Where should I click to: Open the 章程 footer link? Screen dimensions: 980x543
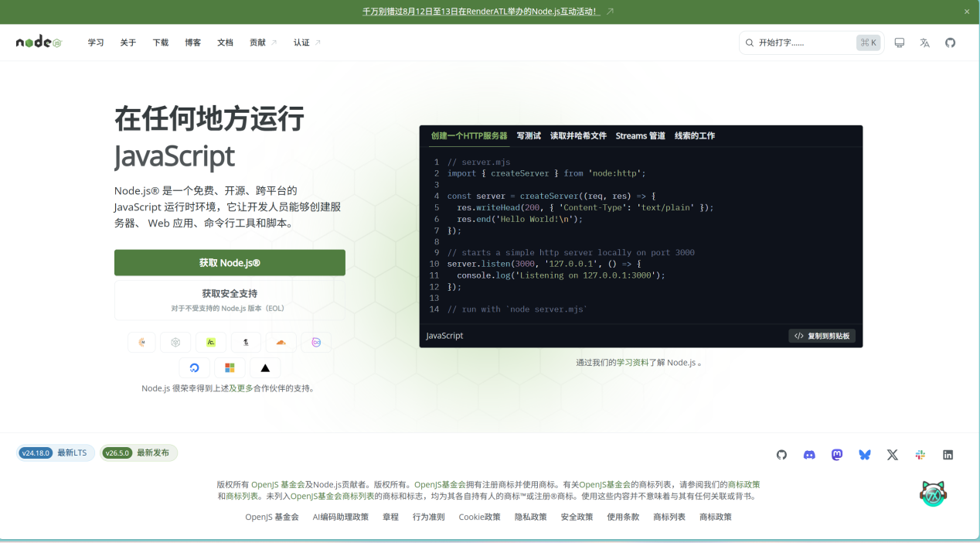coord(391,517)
